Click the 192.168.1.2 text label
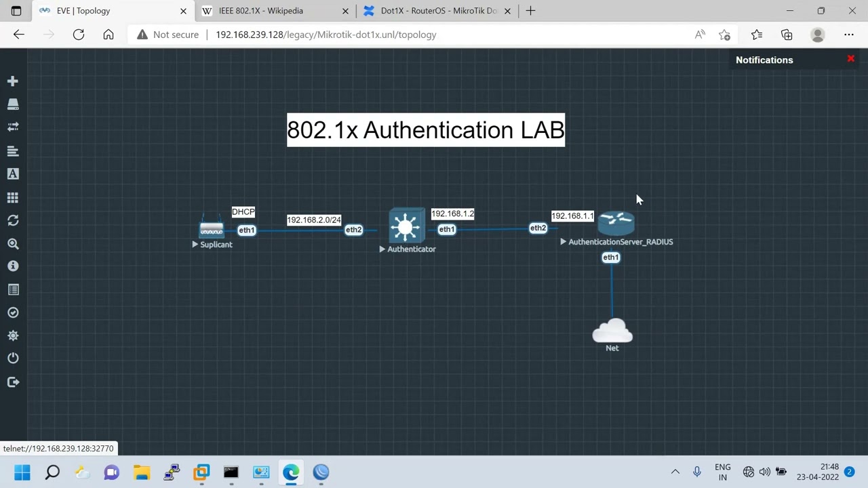 (x=453, y=214)
